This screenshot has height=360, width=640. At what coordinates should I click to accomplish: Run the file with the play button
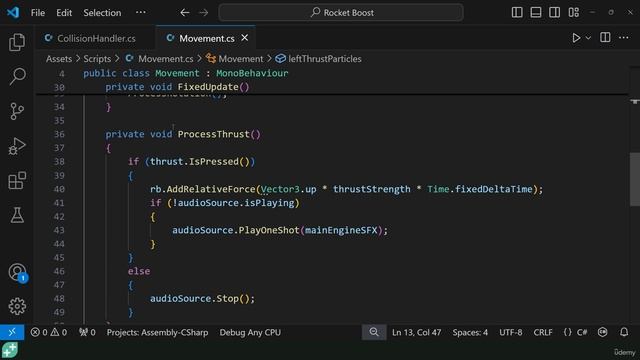point(576,38)
